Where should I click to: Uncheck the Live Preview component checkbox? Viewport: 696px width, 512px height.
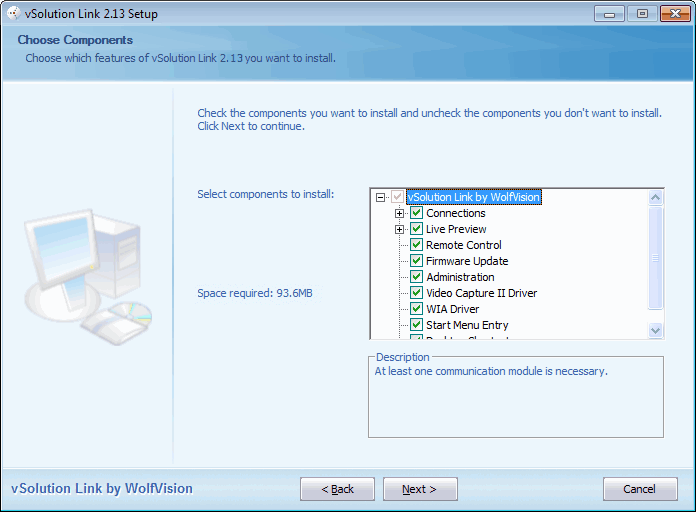(416, 229)
